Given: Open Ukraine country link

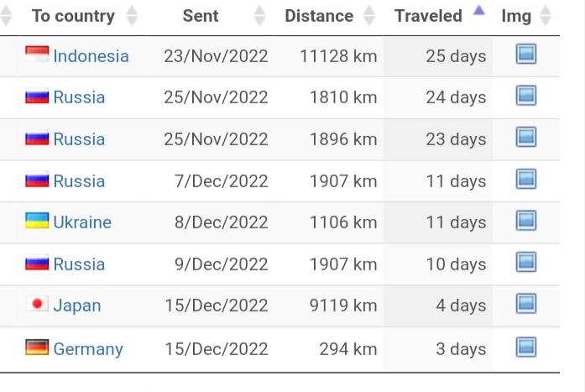Looking at the screenshot, I should [82, 222].
